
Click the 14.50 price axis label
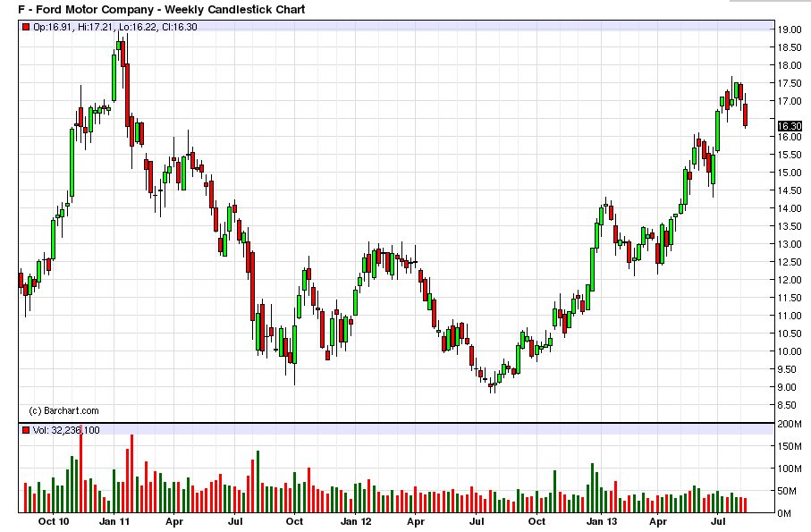[x=790, y=190]
